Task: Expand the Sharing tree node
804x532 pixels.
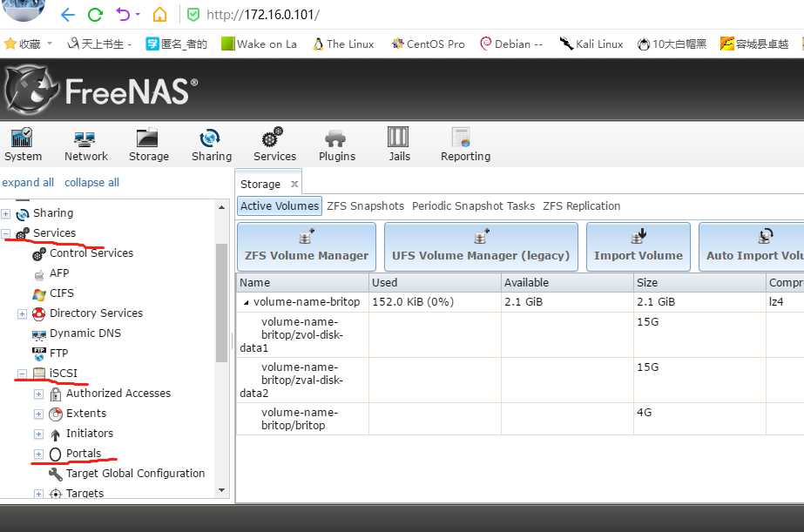Action: (5, 213)
